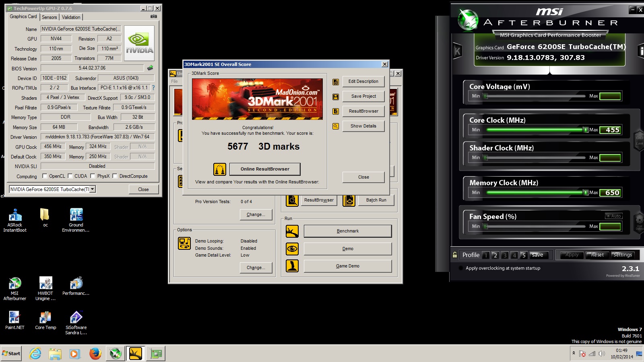644x362 pixels.
Task: Select the Graphics Card tab
Action: tap(23, 16)
